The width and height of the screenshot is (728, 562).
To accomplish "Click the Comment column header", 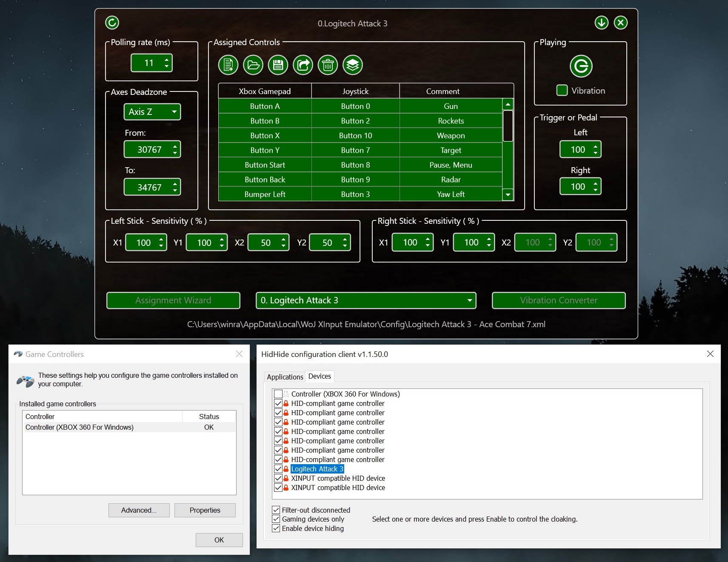I will (443, 91).
